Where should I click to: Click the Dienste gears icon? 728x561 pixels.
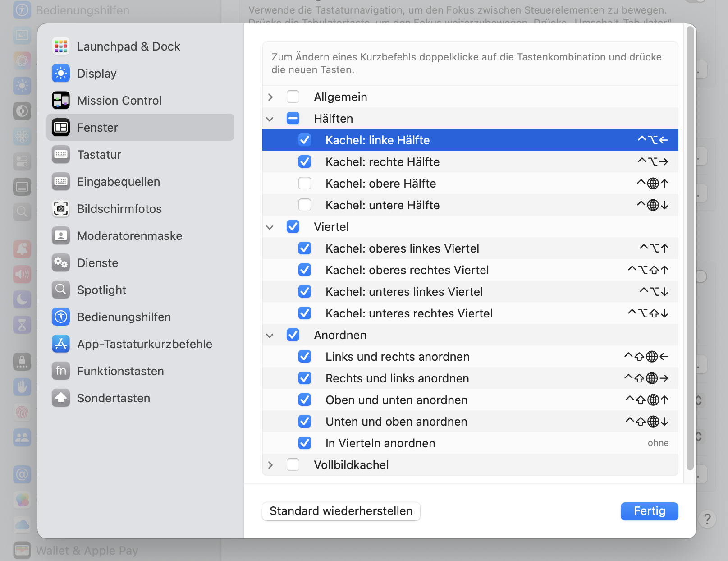click(61, 263)
